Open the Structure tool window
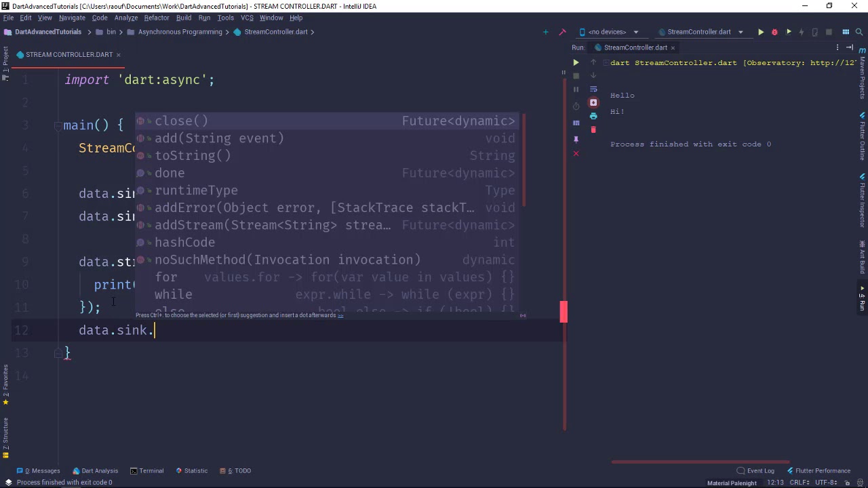The width and height of the screenshot is (868, 488). 5,437
